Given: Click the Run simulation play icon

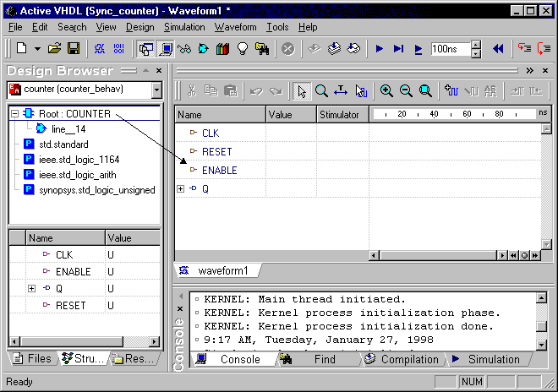Looking at the screenshot, I should 380,49.
